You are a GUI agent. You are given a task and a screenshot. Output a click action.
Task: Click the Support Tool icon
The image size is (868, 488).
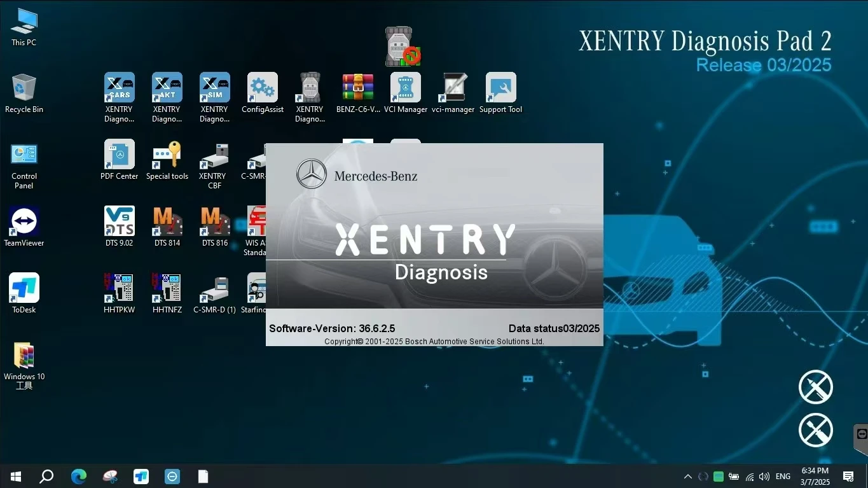[x=500, y=88]
